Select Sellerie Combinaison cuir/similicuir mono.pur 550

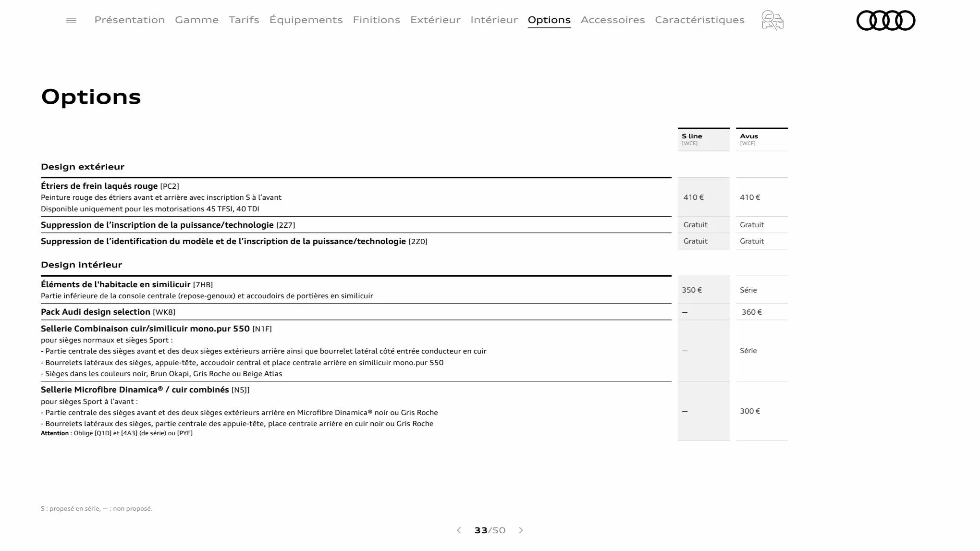(x=156, y=329)
